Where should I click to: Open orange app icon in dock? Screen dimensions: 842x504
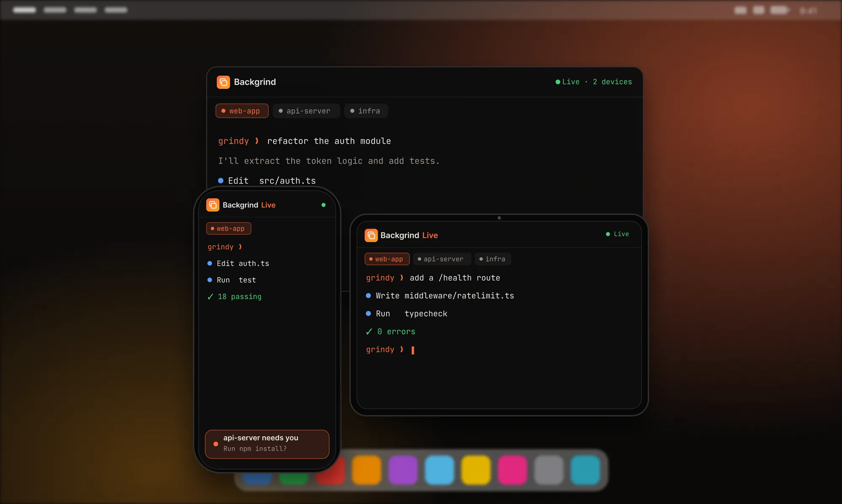(x=366, y=470)
